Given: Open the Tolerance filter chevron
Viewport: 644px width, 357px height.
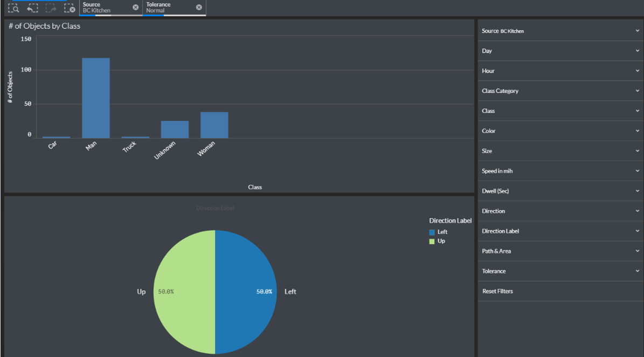Looking at the screenshot, I should [x=638, y=271].
